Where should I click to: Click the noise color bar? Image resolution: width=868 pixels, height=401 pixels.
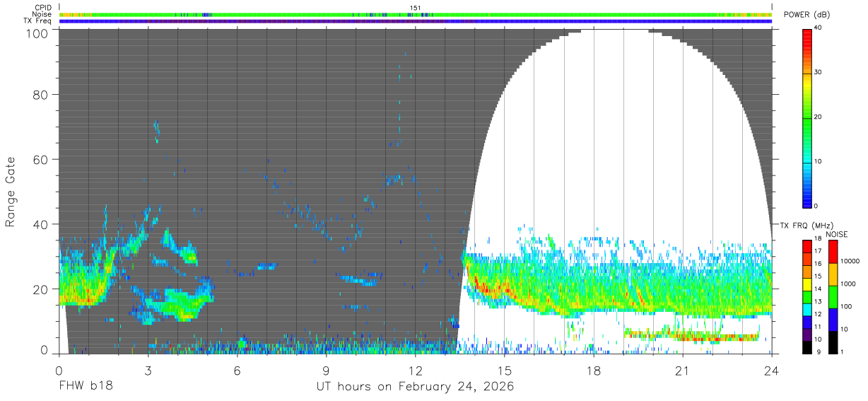(834, 296)
